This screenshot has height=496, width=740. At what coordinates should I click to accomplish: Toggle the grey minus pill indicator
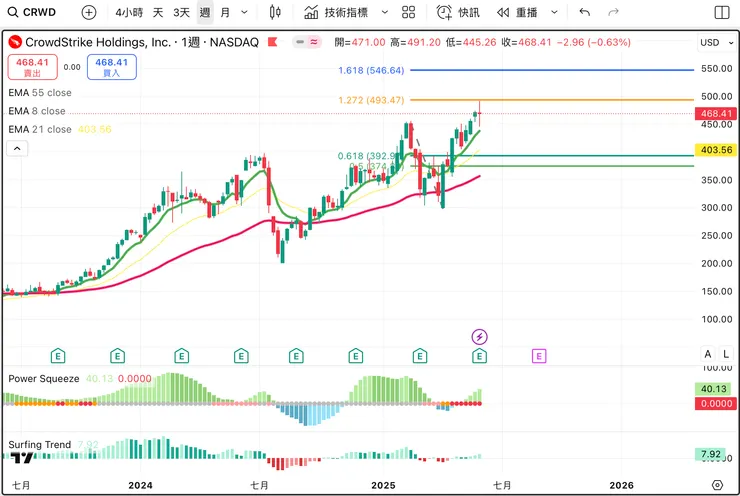(300, 42)
